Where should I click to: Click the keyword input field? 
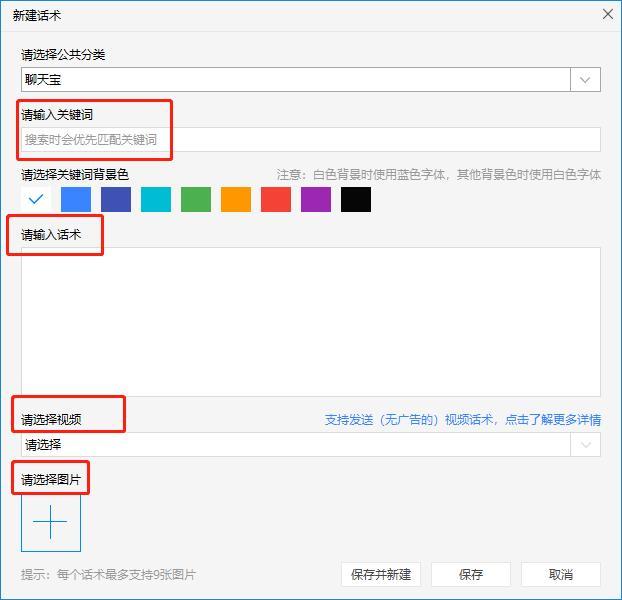click(310, 140)
